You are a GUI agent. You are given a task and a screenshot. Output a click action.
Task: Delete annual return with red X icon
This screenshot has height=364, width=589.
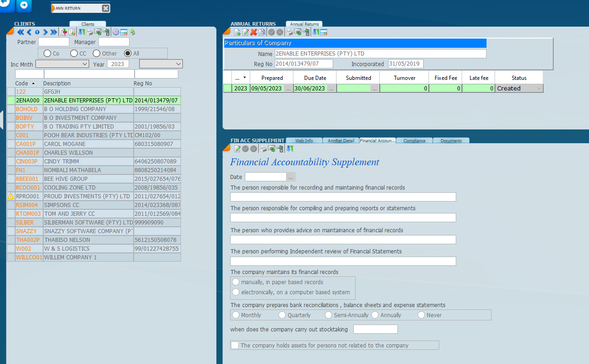[254, 32]
